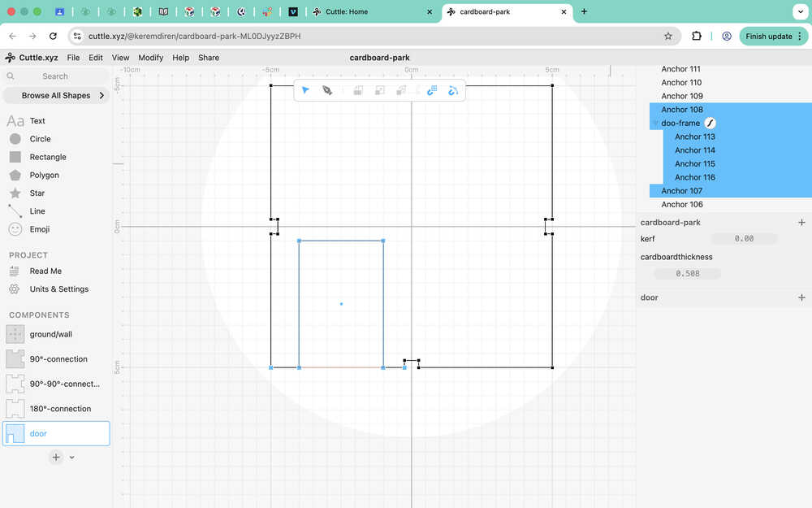The image size is (812, 508).
Task: Select Anchor 108 in the layers list
Action: [681, 110]
